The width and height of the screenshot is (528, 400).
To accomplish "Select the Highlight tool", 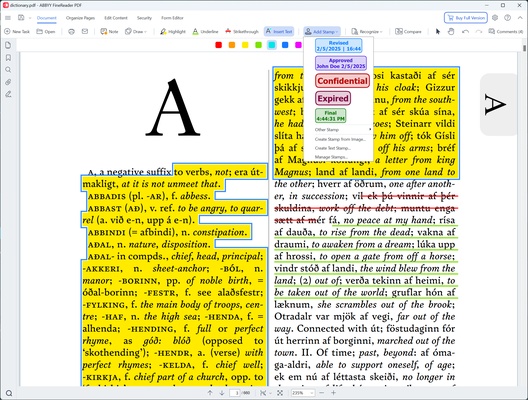I will [x=173, y=31].
